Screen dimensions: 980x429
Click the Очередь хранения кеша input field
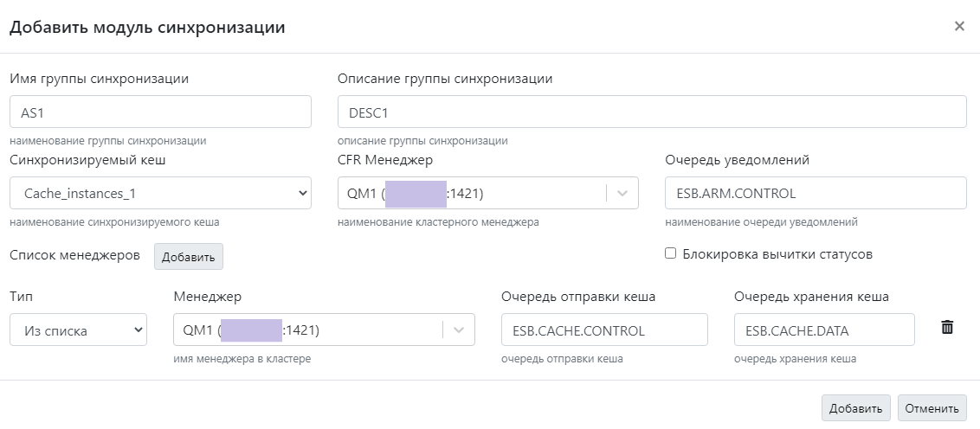pos(823,330)
